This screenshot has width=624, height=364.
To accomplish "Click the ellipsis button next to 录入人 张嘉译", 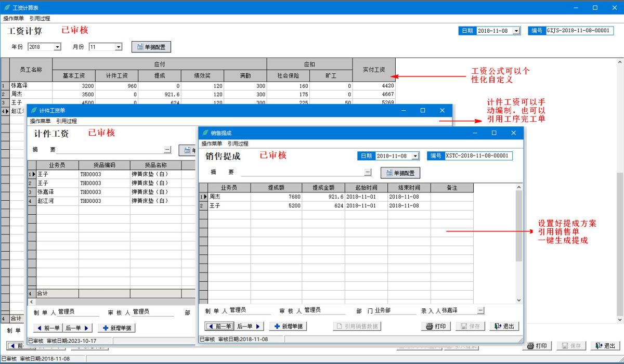I will click(480, 310).
